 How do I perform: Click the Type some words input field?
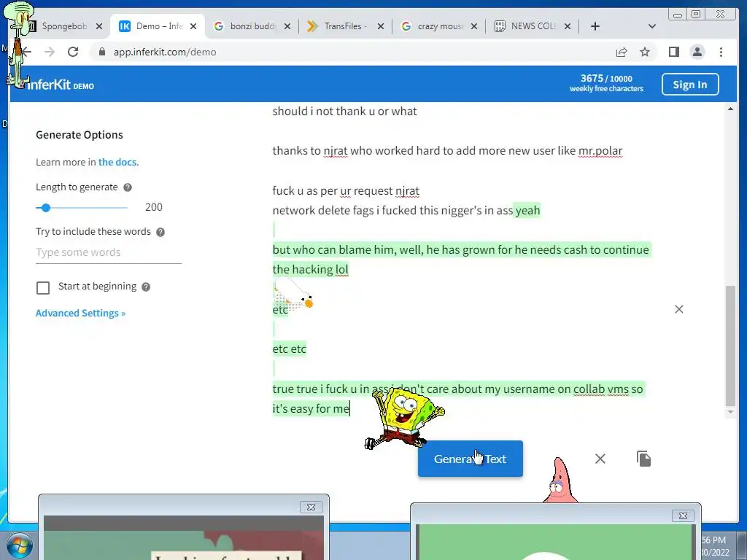109,252
